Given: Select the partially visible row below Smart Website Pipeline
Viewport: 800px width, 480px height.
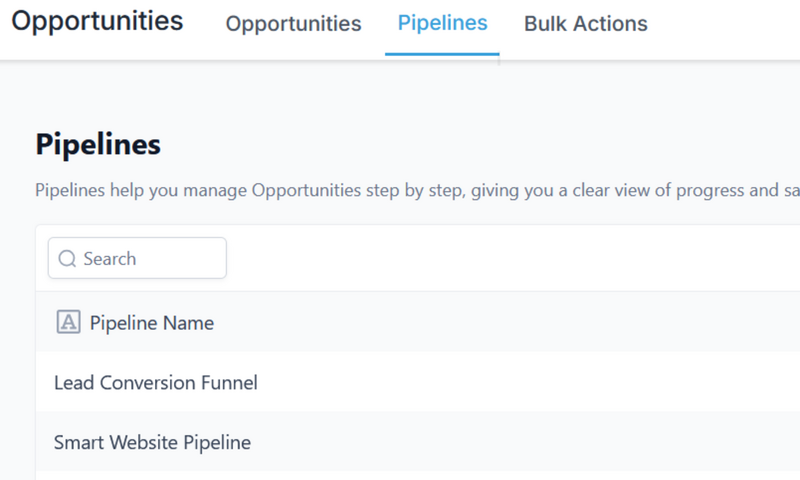Looking at the screenshot, I should point(400,475).
